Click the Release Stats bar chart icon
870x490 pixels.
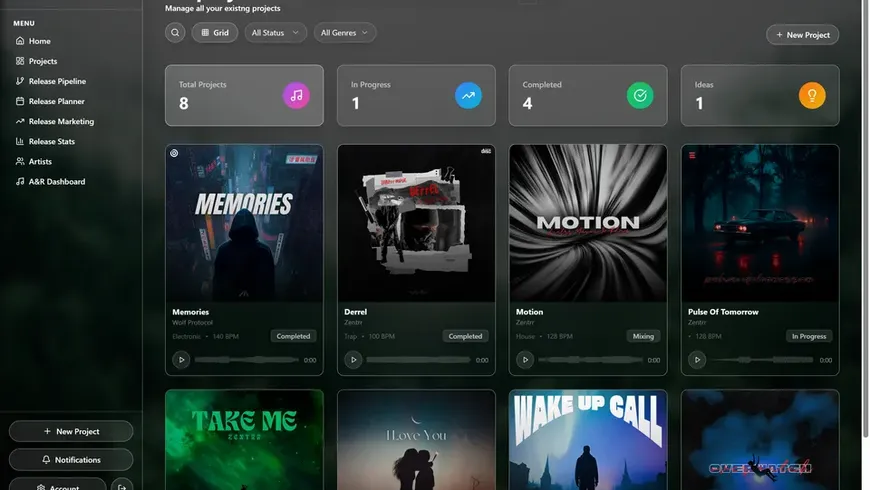point(20,142)
